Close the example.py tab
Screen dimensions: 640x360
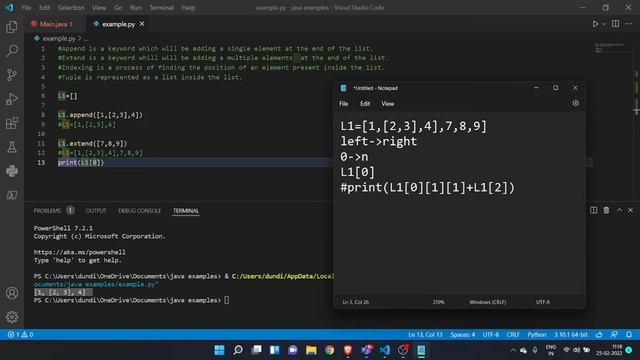(142, 24)
